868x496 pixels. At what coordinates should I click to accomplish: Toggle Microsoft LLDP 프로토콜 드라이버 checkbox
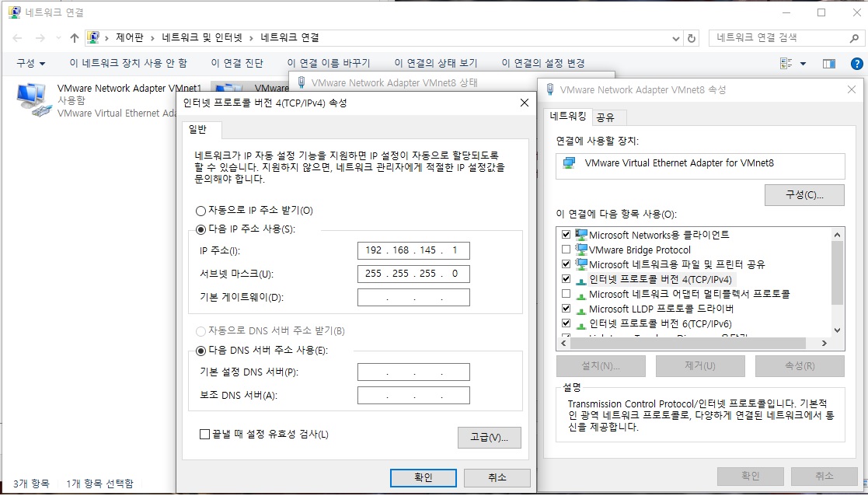coord(566,309)
